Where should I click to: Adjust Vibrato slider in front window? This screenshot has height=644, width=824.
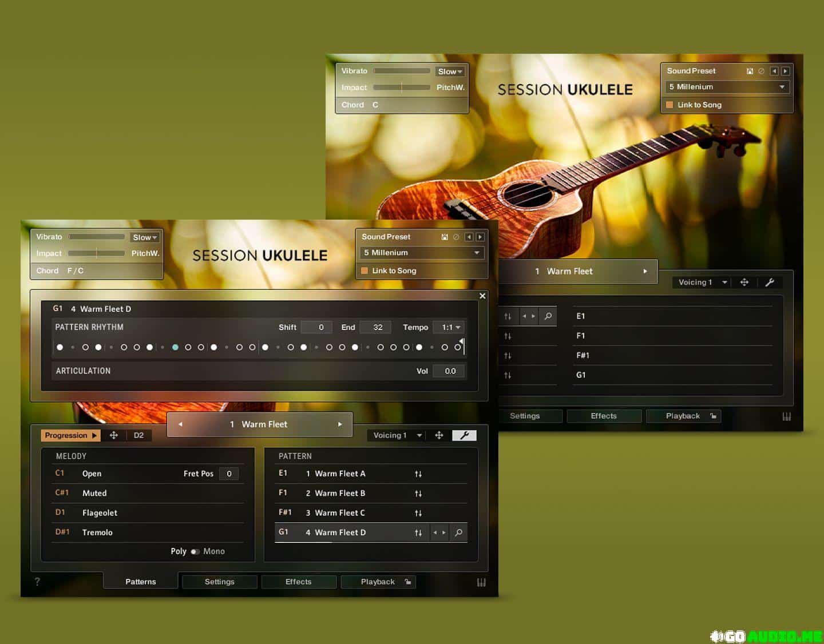96,237
